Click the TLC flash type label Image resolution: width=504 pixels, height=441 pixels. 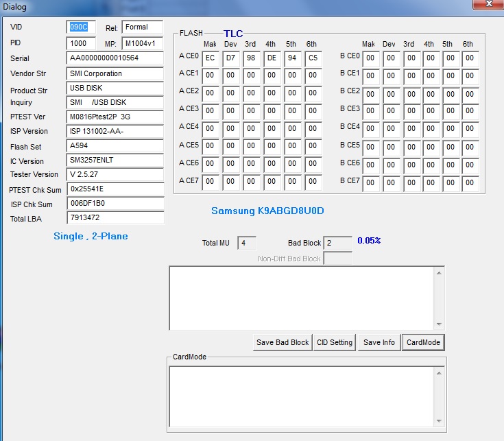click(233, 34)
